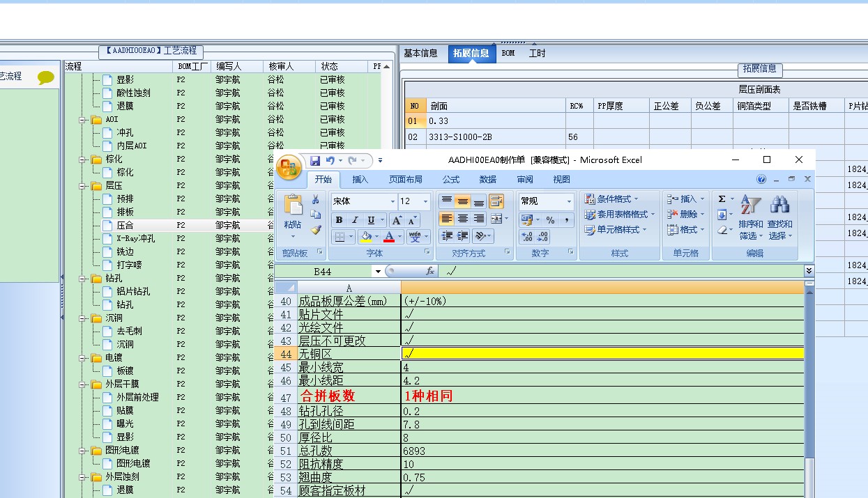Screen dimensions: 868x498
Task: Center cell text horizontally
Action: coord(463,219)
